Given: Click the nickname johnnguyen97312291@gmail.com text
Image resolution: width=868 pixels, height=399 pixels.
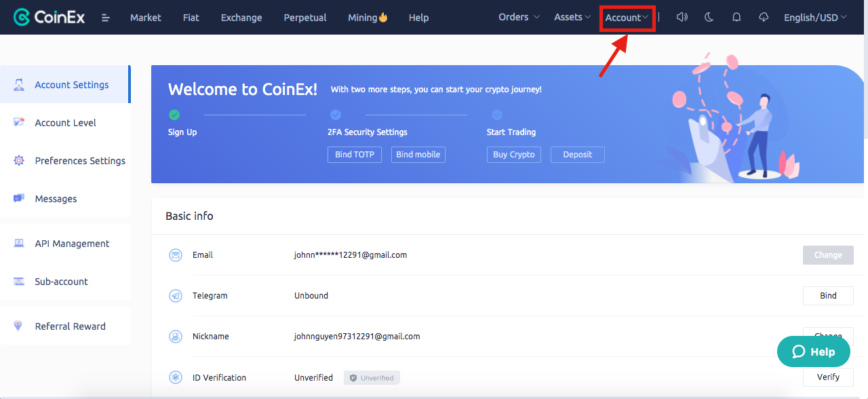Looking at the screenshot, I should [x=357, y=337].
